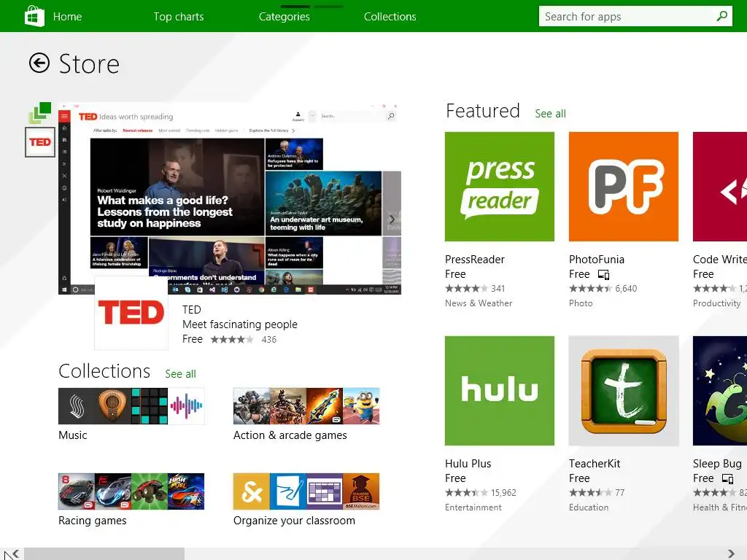747x560 pixels.
Task: Open sniper game icon in Action & arcade
Action: [x=252, y=406]
